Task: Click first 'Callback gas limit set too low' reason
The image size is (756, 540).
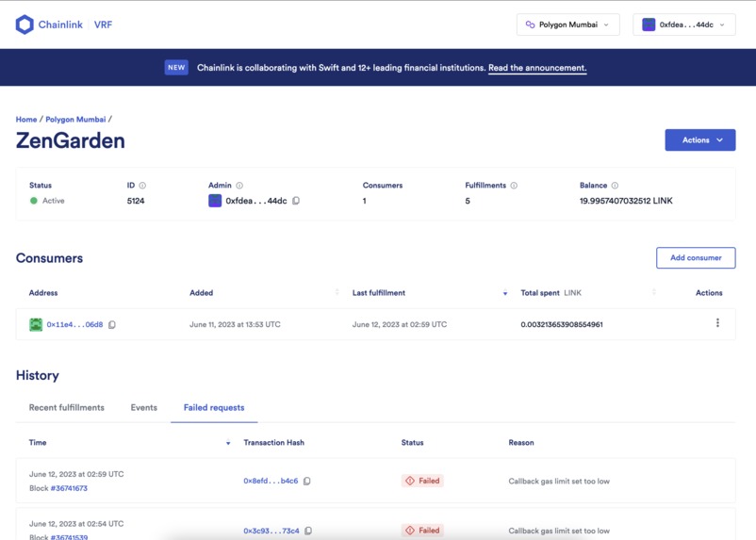Action: coord(559,481)
